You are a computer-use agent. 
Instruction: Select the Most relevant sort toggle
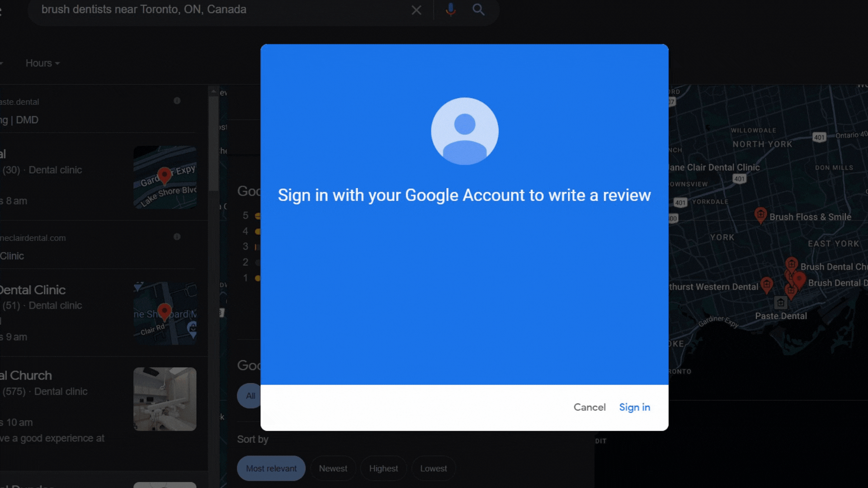click(x=271, y=468)
